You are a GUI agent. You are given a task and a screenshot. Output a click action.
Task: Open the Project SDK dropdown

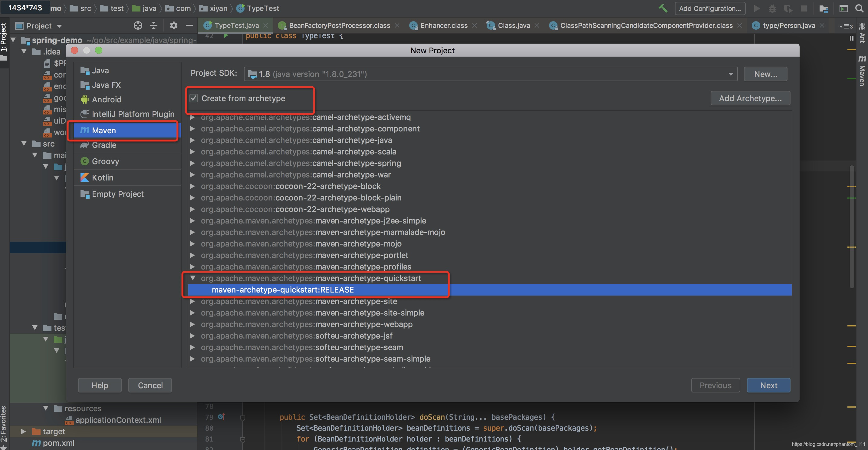pos(490,74)
